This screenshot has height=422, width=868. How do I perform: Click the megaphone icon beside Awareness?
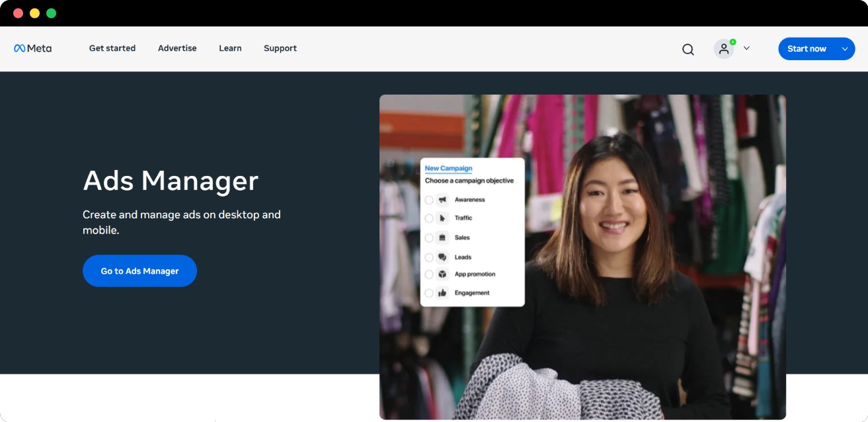point(442,200)
